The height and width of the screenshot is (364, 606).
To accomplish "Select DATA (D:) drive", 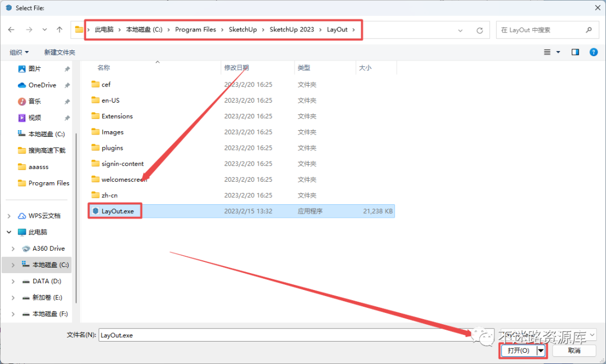I will 47,282.
